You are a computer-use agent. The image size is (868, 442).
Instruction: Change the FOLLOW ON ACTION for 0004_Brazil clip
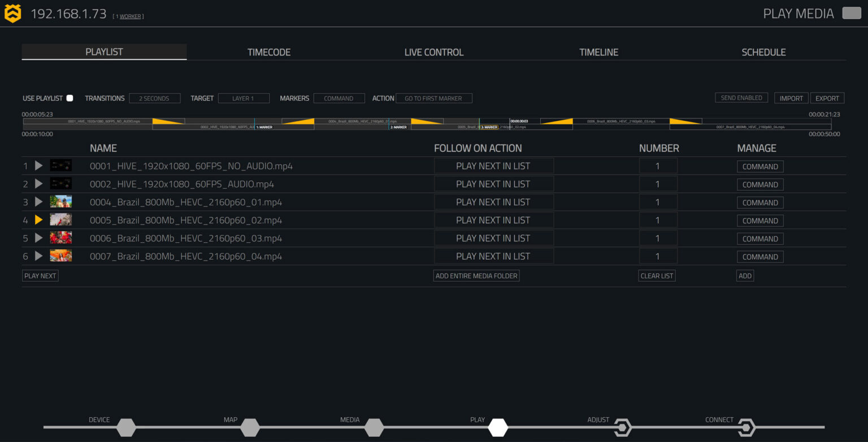coord(493,202)
